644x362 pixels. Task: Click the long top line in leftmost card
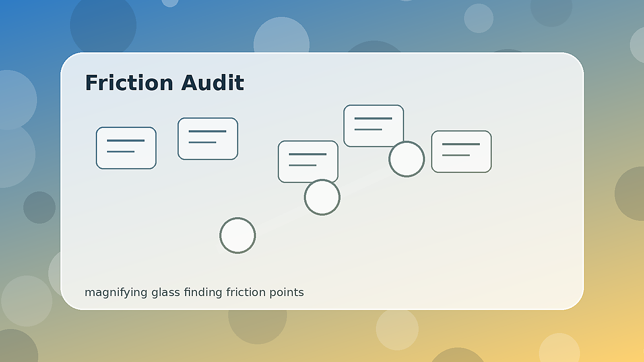[126, 140]
